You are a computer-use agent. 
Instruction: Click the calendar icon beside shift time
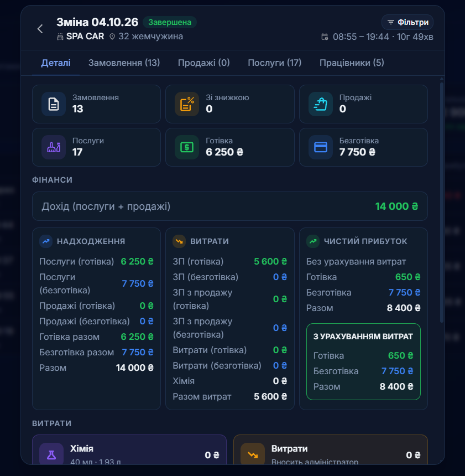click(x=325, y=37)
